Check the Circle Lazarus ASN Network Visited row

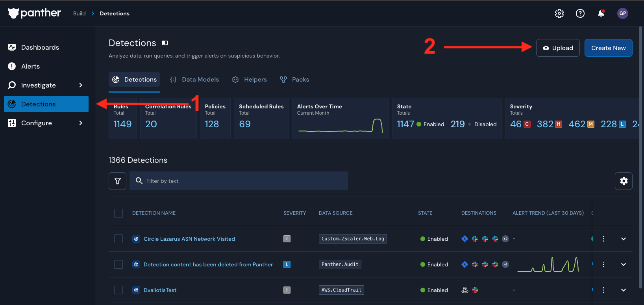click(118, 239)
